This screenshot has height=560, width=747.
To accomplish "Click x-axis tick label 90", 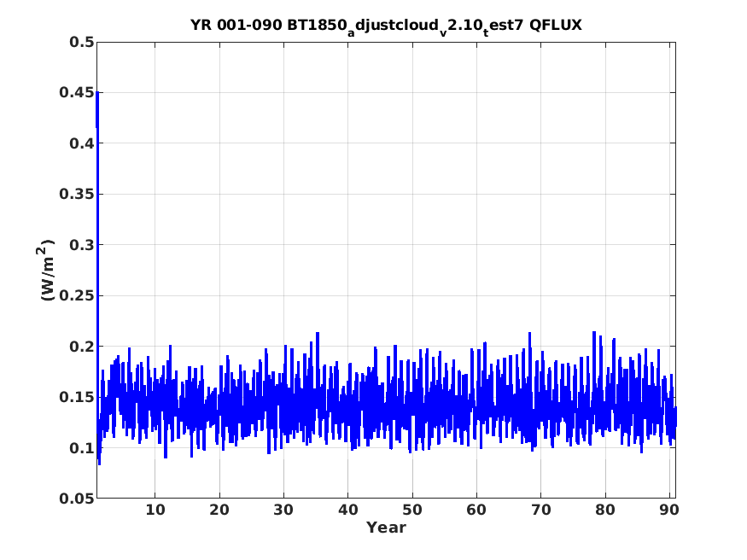I will click(x=669, y=510).
